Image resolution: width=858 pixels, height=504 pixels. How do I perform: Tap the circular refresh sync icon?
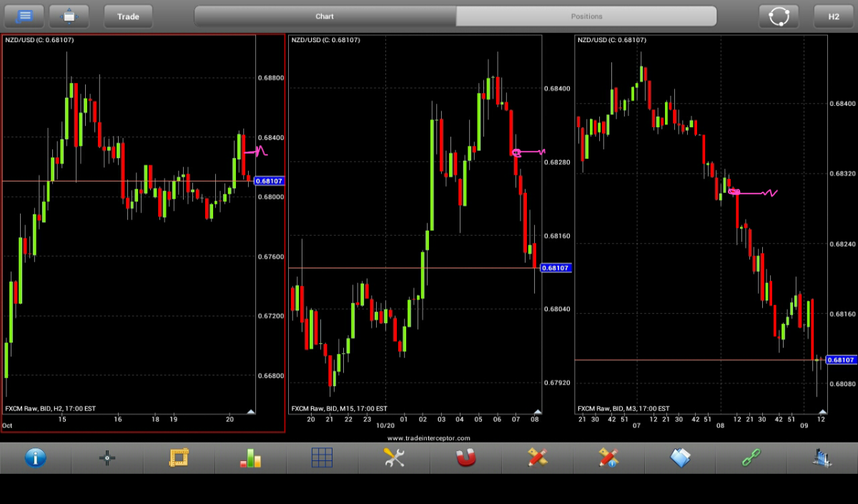[x=779, y=16]
